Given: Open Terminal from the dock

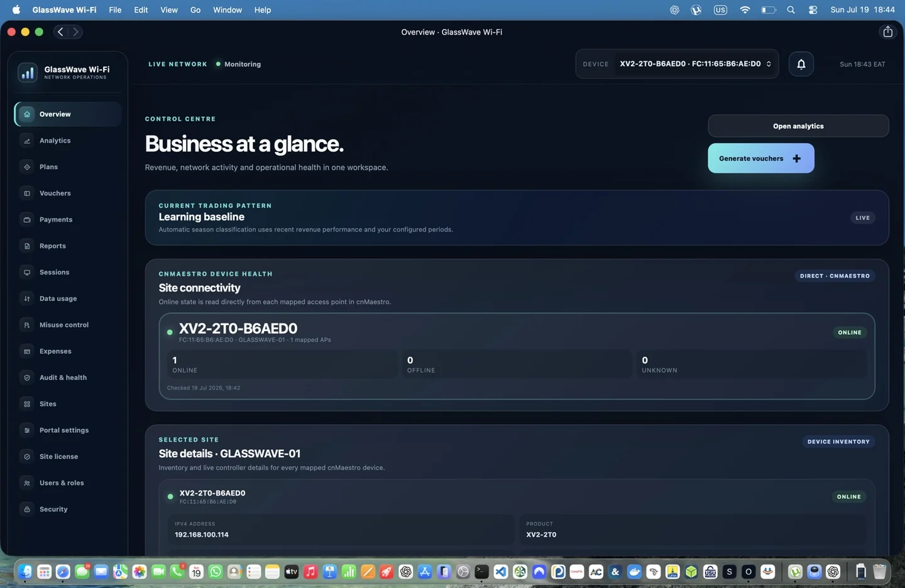Looking at the screenshot, I should point(481,572).
